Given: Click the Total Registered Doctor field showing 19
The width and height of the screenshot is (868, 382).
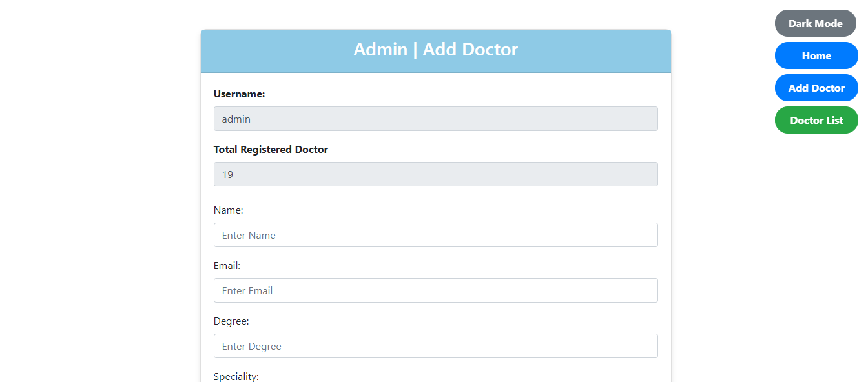Looking at the screenshot, I should pyautogui.click(x=436, y=174).
